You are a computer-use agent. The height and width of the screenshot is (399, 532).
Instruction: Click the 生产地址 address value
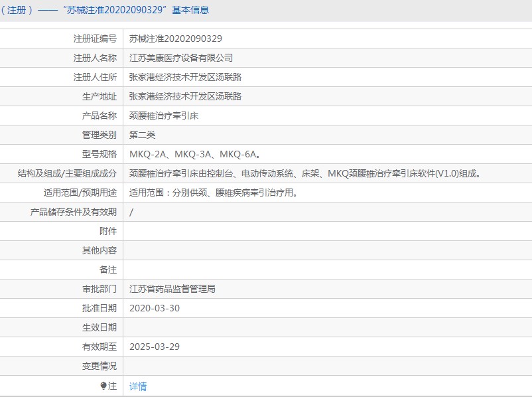click(185, 96)
